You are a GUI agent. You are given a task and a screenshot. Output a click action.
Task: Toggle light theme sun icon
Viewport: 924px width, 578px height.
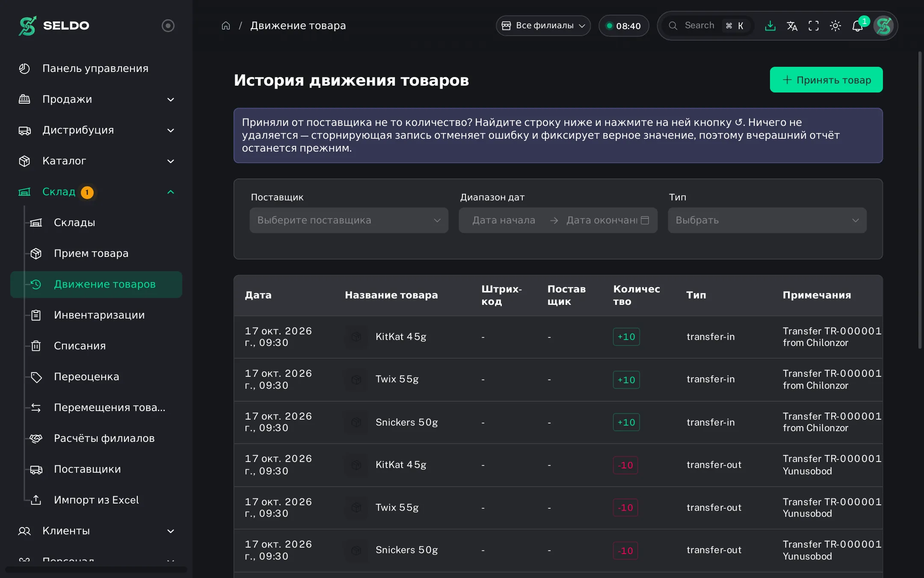pos(835,26)
